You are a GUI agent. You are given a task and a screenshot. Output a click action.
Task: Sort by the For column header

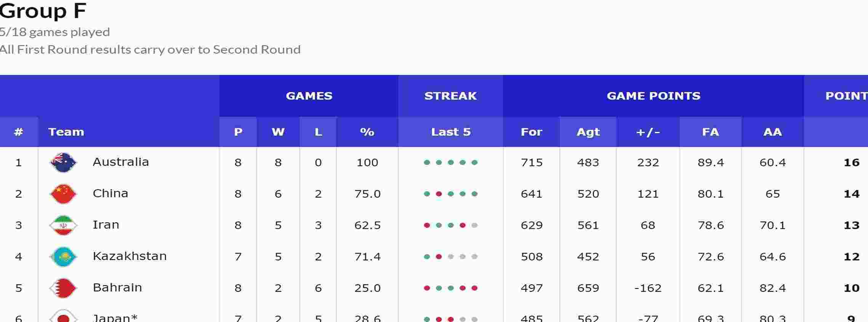point(532,132)
